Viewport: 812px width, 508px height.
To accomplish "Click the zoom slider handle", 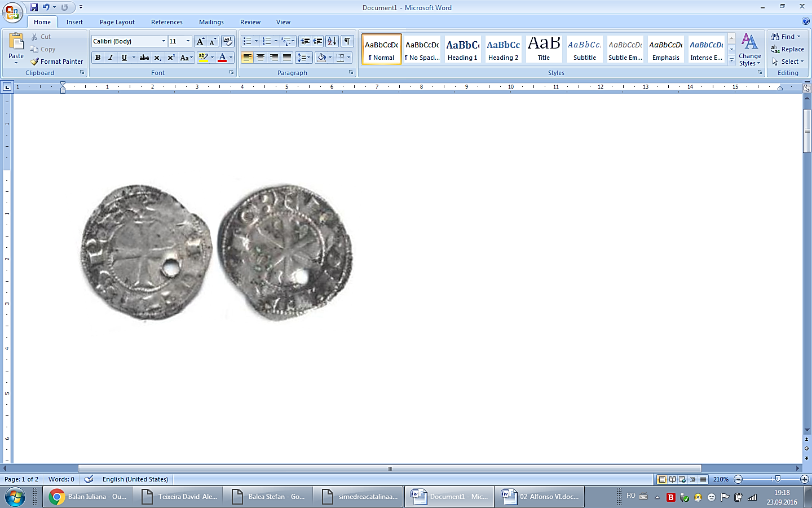I will 778,479.
